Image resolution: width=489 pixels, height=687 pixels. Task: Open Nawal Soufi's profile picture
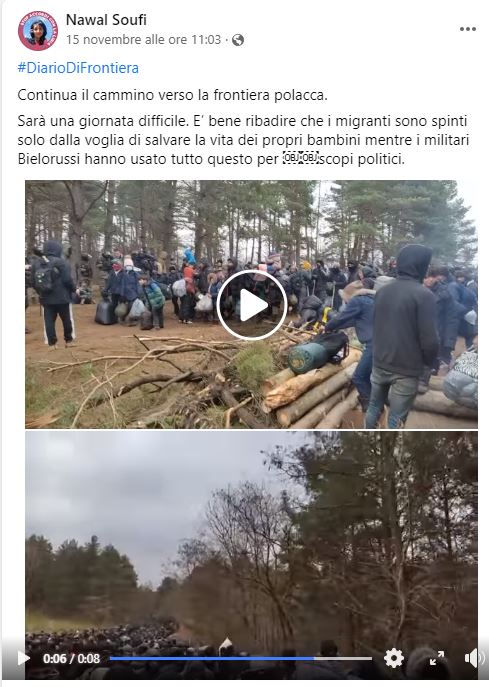(38, 31)
